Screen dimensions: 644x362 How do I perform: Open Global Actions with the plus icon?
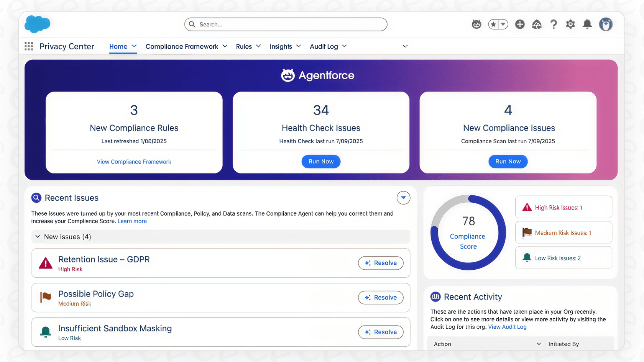click(x=520, y=24)
